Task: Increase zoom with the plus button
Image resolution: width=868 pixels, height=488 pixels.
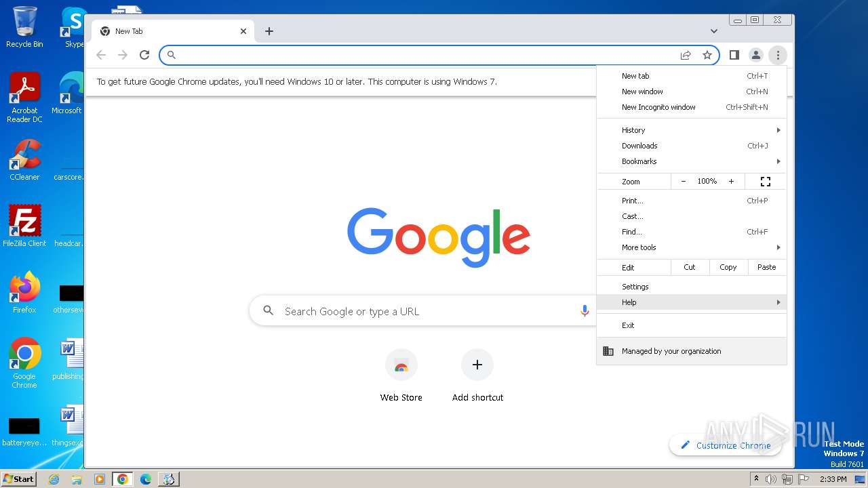Action: [x=731, y=182]
